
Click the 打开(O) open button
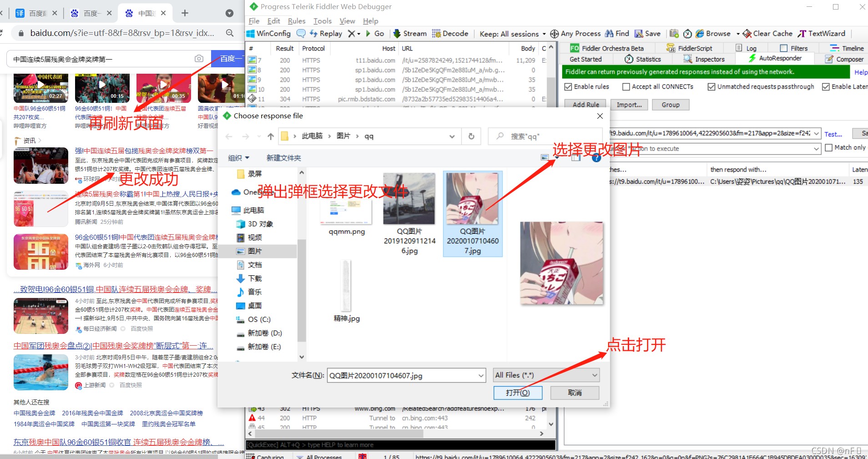[x=518, y=393]
